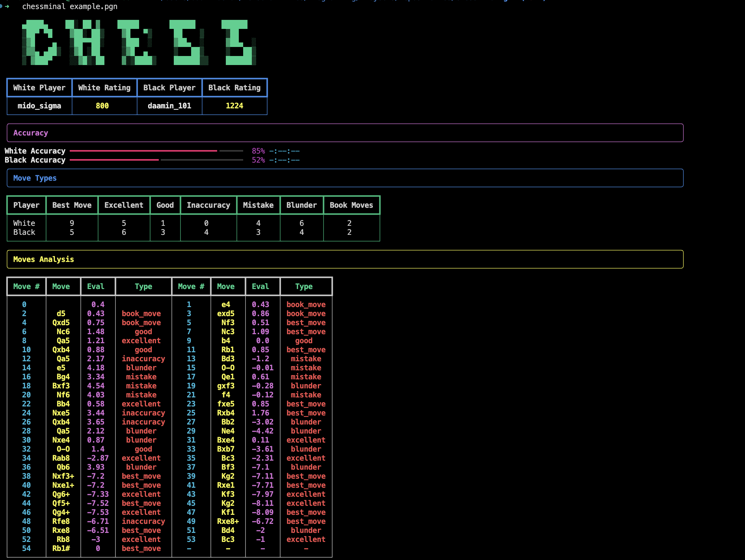Click the Blunder column header
The height and width of the screenshot is (560, 745).
point(302,205)
